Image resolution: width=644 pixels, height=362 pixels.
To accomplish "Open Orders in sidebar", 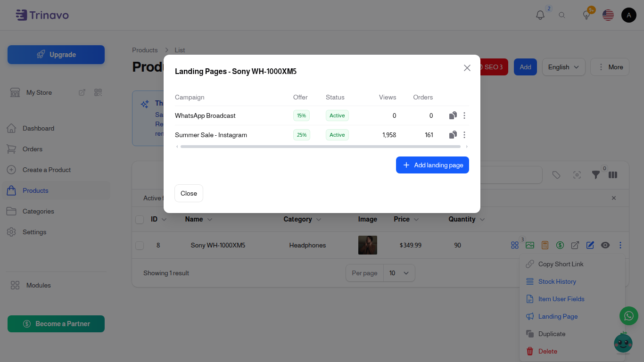I will (x=56, y=149).
